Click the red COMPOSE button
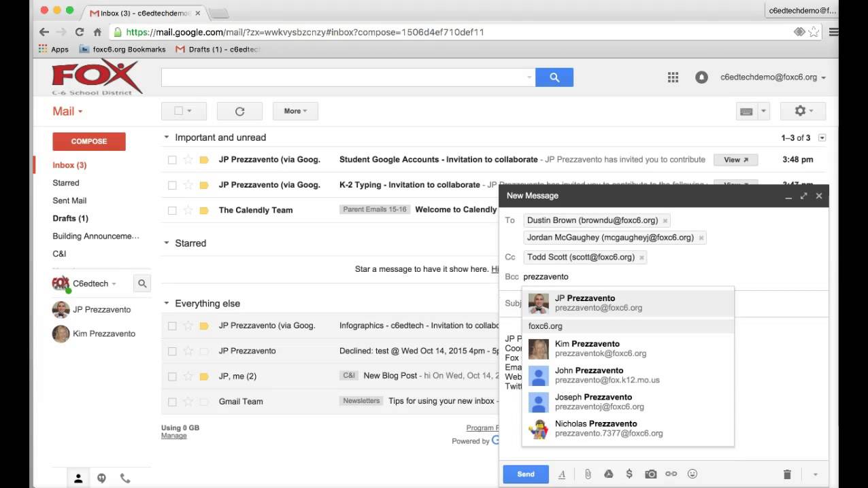Screen dimensions: 868x488 89,141
